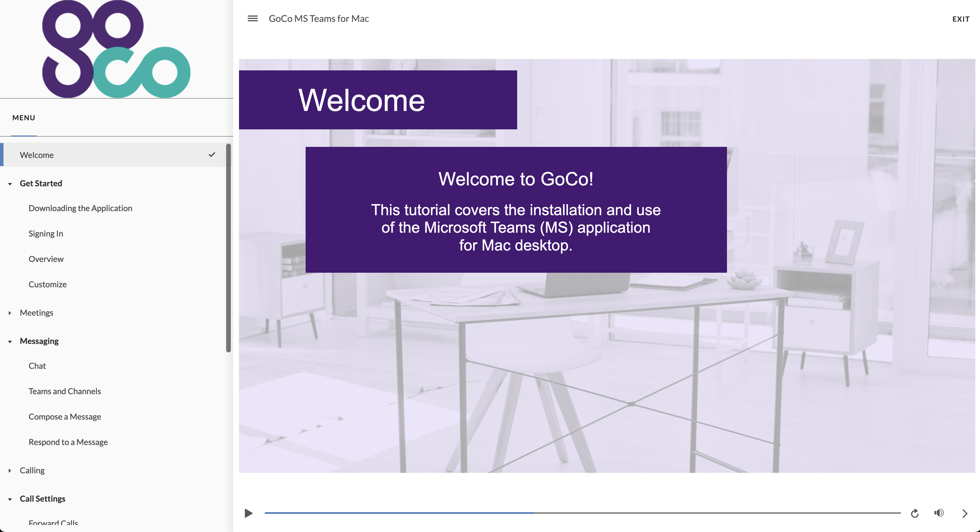Click the Meetings heading

coord(37,313)
